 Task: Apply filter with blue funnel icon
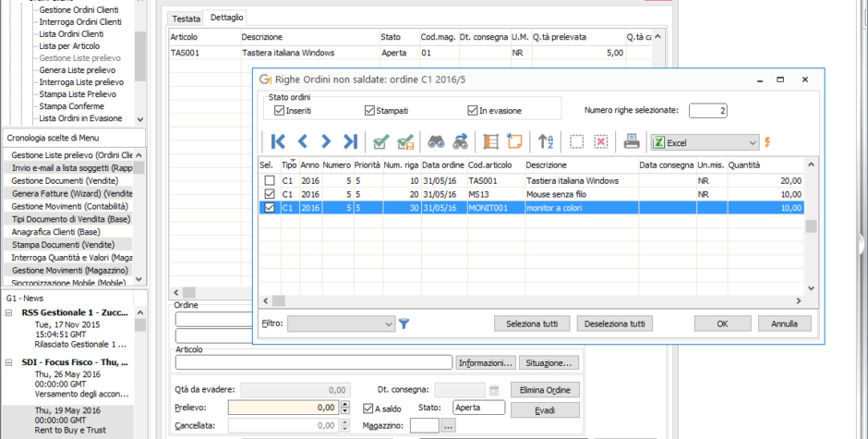click(404, 323)
